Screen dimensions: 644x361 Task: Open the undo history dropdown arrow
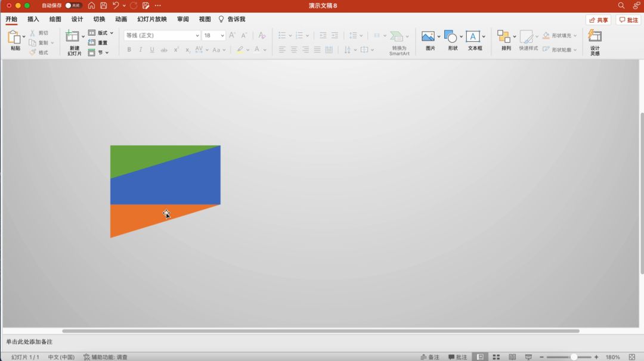tap(124, 6)
